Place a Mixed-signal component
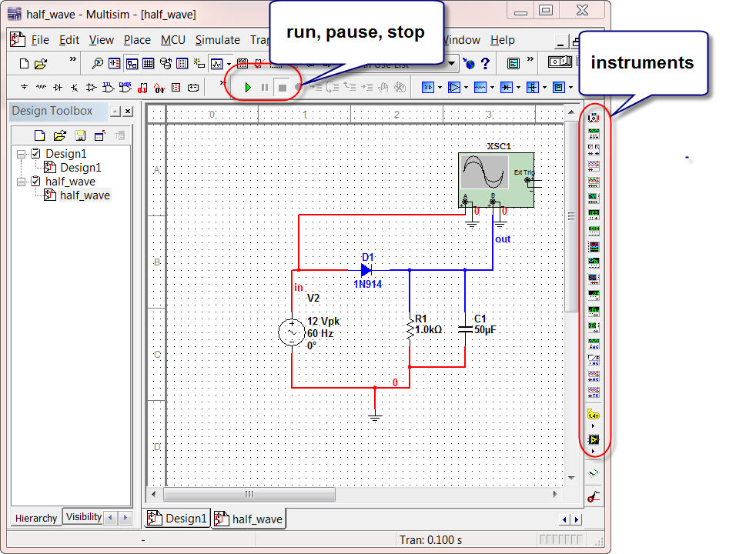Screen dimensions: 756x554 (159, 88)
